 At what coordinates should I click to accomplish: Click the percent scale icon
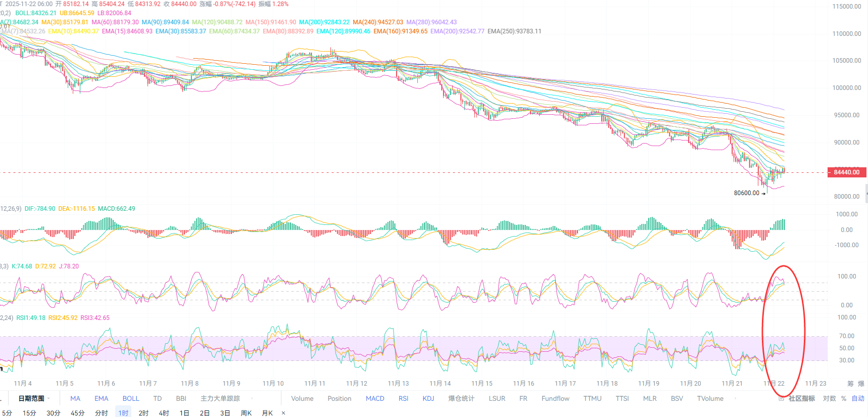coord(844,398)
